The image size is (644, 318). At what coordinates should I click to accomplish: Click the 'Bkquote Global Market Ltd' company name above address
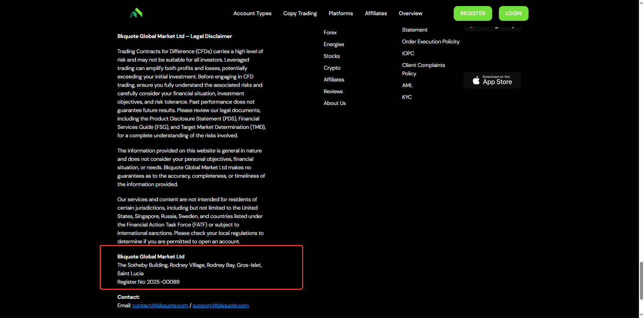click(151, 257)
